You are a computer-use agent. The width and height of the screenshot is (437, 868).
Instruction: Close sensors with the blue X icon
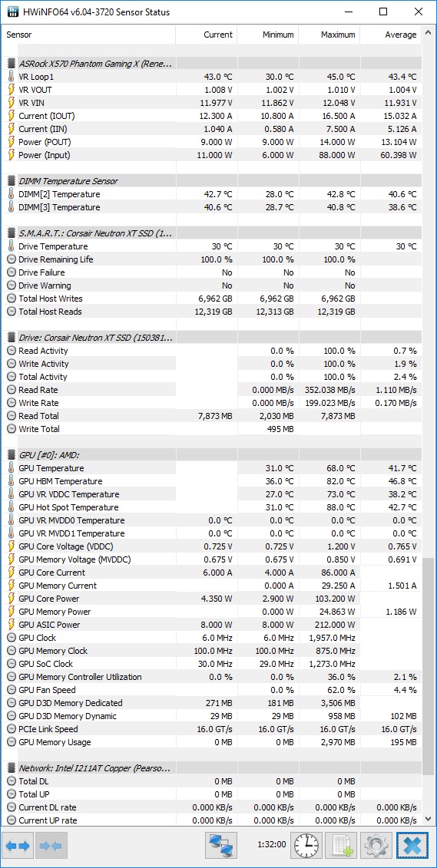point(412,846)
